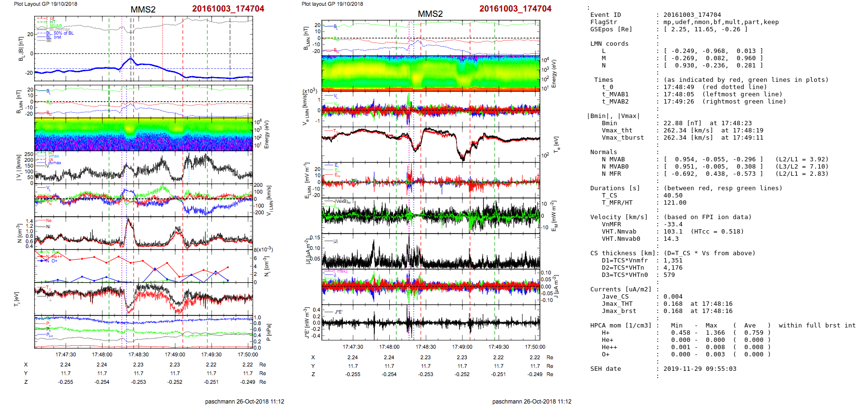Click the 't_MVAB1' row label
This screenshot has height=405, width=868.
(x=615, y=94)
